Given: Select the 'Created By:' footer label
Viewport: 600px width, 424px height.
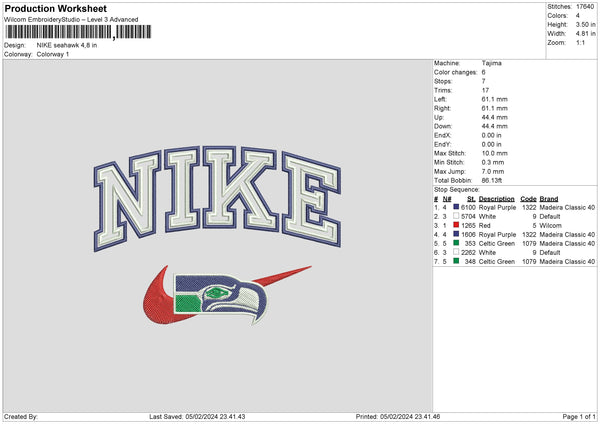Looking at the screenshot, I should pyautogui.click(x=21, y=417).
